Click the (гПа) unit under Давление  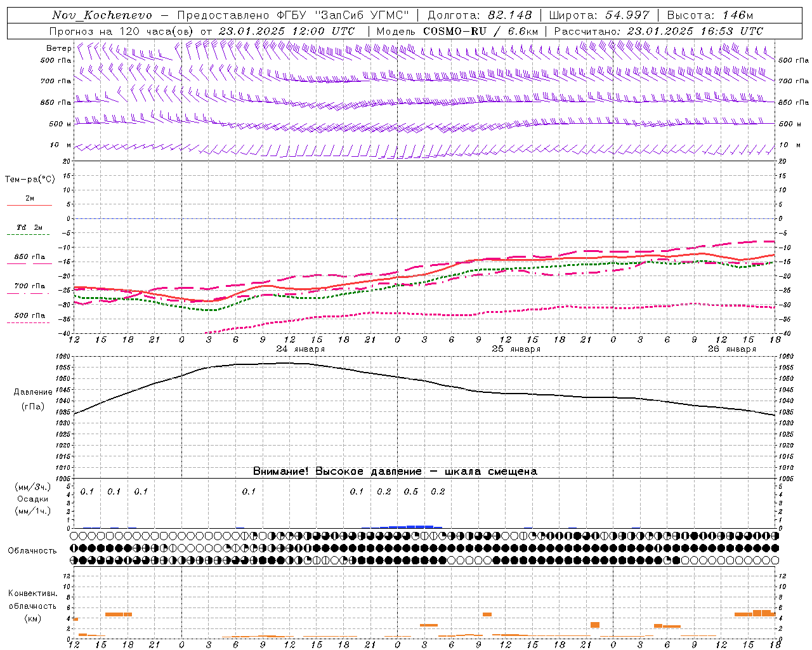tap(33, 407)
